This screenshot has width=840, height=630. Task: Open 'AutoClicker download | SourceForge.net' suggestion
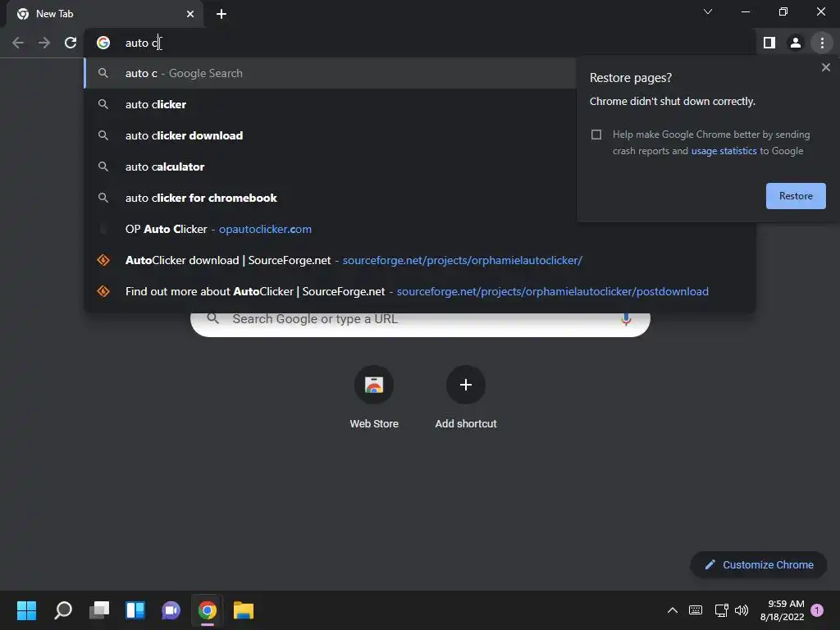(x=420, y=260)
